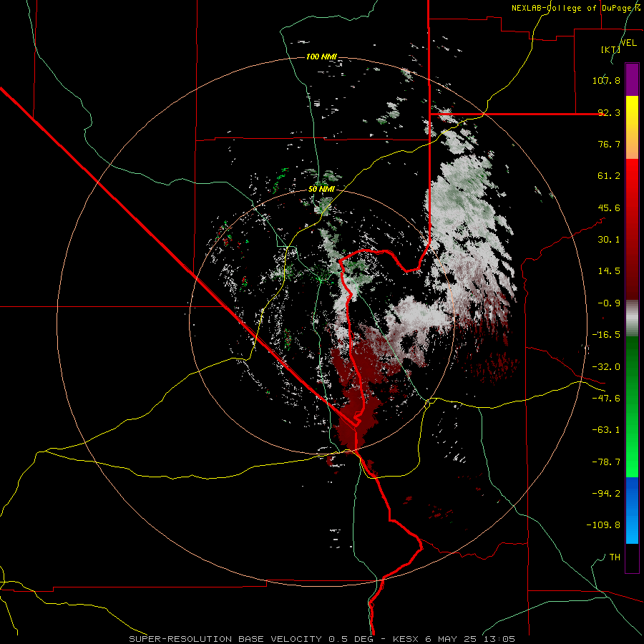Viewport: 644px width, 644px height.
Task: Click the -94.2 value on velocity scale
Action: pos(606,493)
